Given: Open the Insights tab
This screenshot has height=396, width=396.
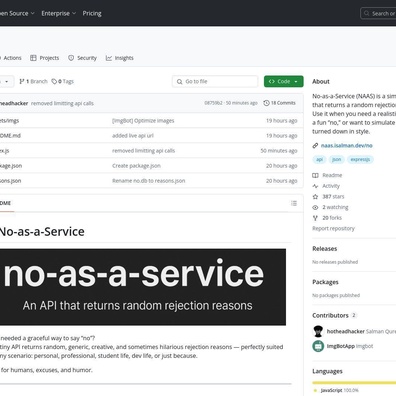Looking at the screenshot, I should [x=120, y=58].
